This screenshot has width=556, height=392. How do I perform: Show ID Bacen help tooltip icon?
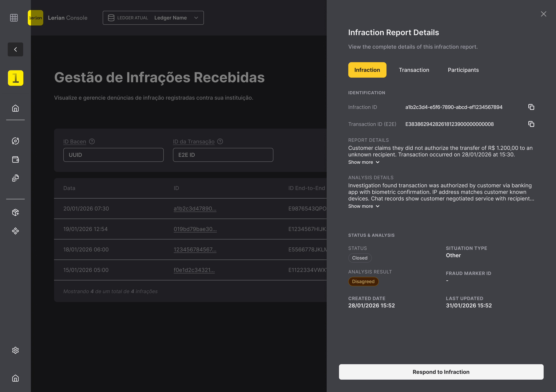tap(92, 141)
